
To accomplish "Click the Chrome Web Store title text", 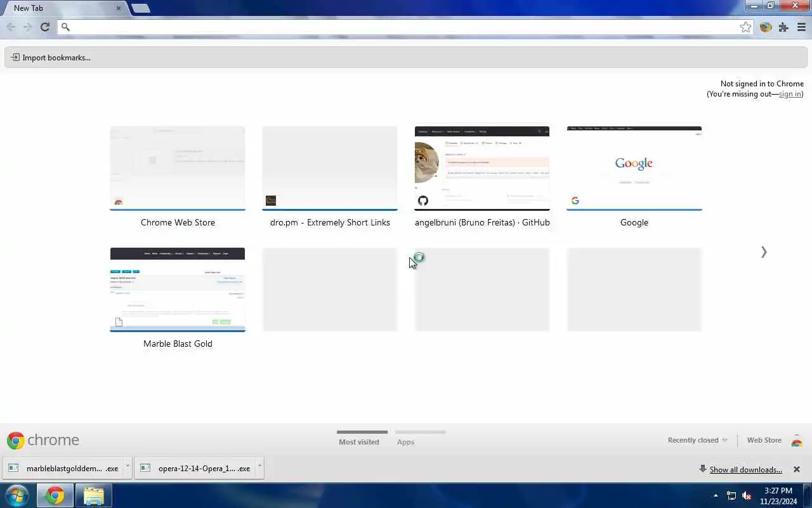I will tap(178, 222).
